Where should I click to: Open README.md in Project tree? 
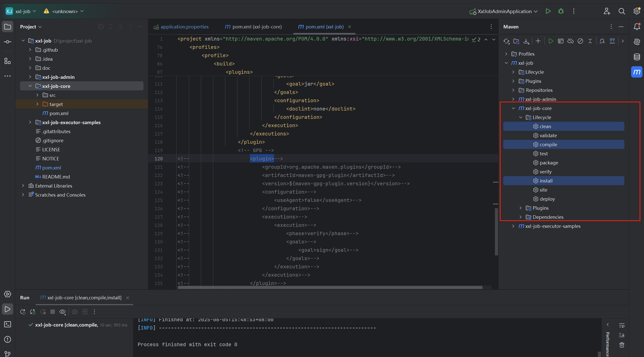point(56,177)
